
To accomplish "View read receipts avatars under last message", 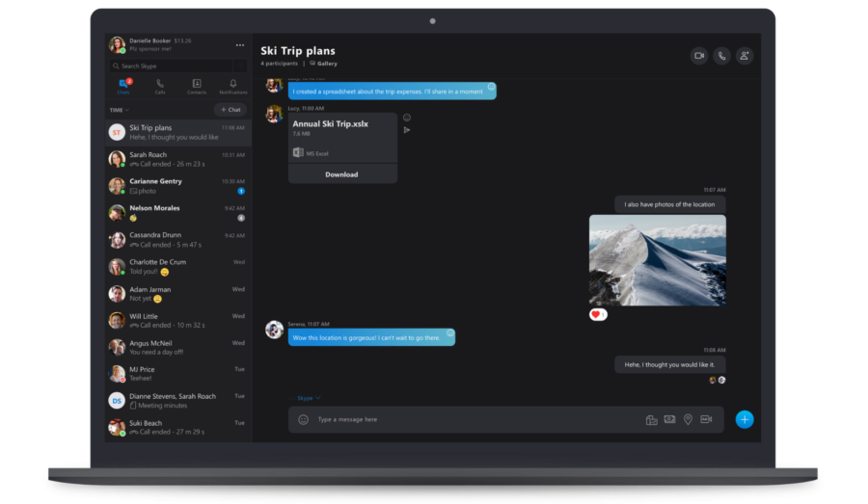I will [x=717, y=380].
